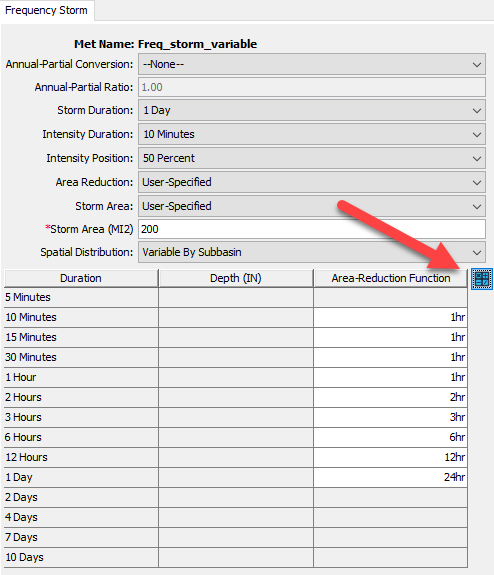This screenshot has width=494, height=575.
Task: Open the Spatial Distribution dropdown
Action: (312, 252)
